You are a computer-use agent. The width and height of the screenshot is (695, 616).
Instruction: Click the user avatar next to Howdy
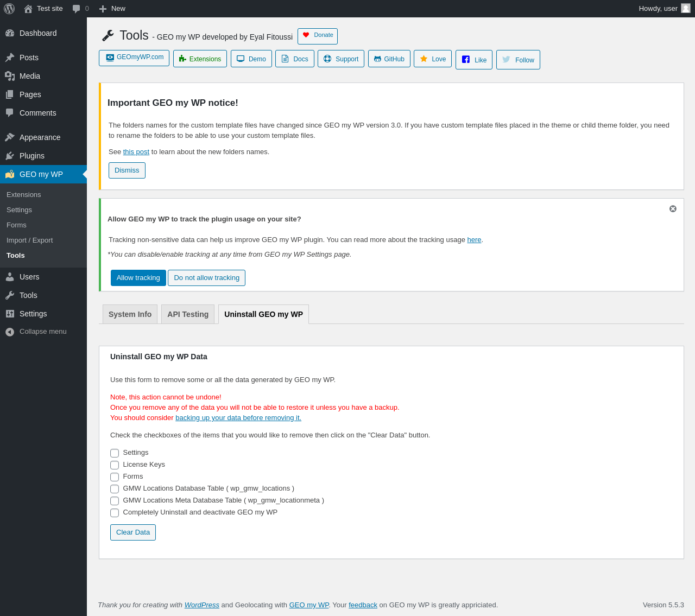(x=686, y=8)
